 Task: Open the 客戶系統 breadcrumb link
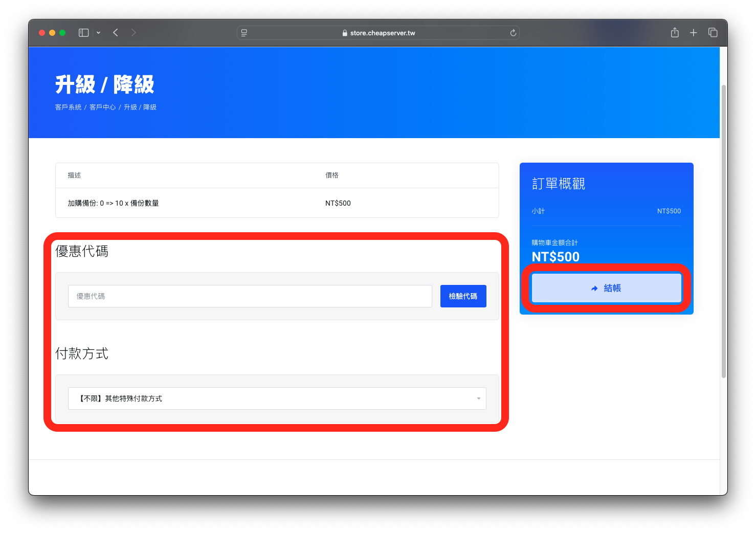(x=68, y=107)
